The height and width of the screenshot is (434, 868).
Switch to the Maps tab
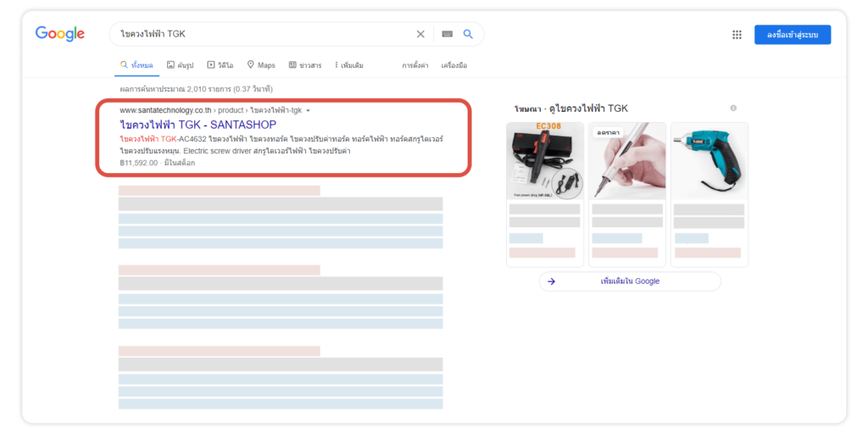(x=261, y=65)
